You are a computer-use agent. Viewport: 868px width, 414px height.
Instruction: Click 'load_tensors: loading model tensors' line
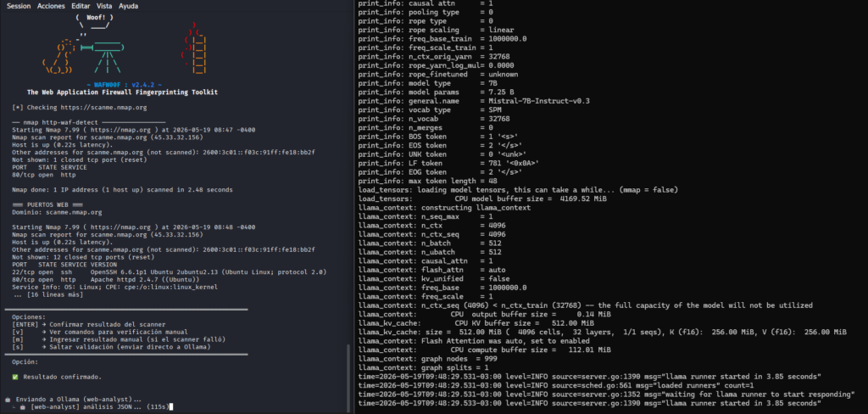(x=518, y=190)
